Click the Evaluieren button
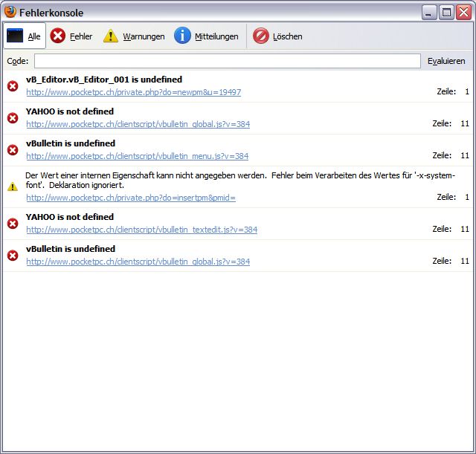The image size is (476, 454). tap(446, 61)
